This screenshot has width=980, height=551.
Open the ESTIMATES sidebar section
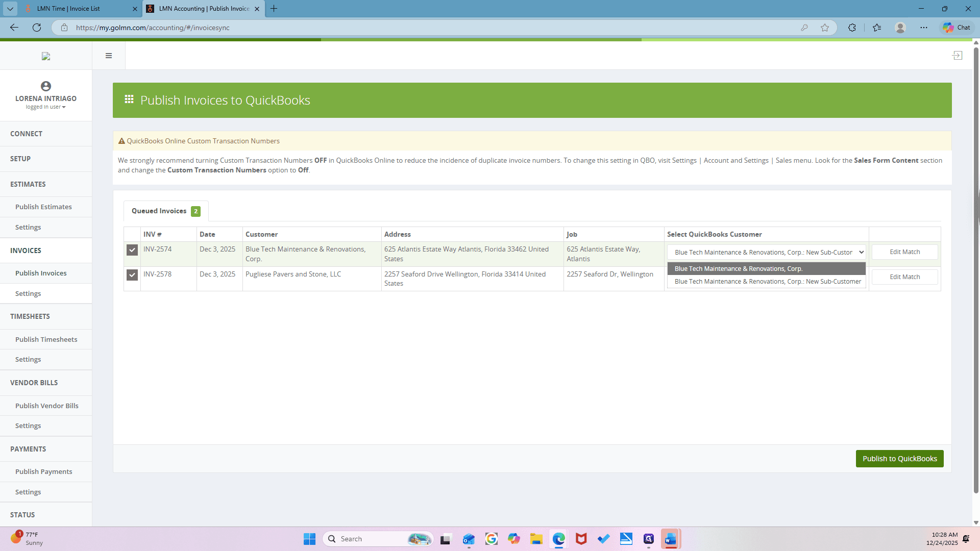coord(46,184)
